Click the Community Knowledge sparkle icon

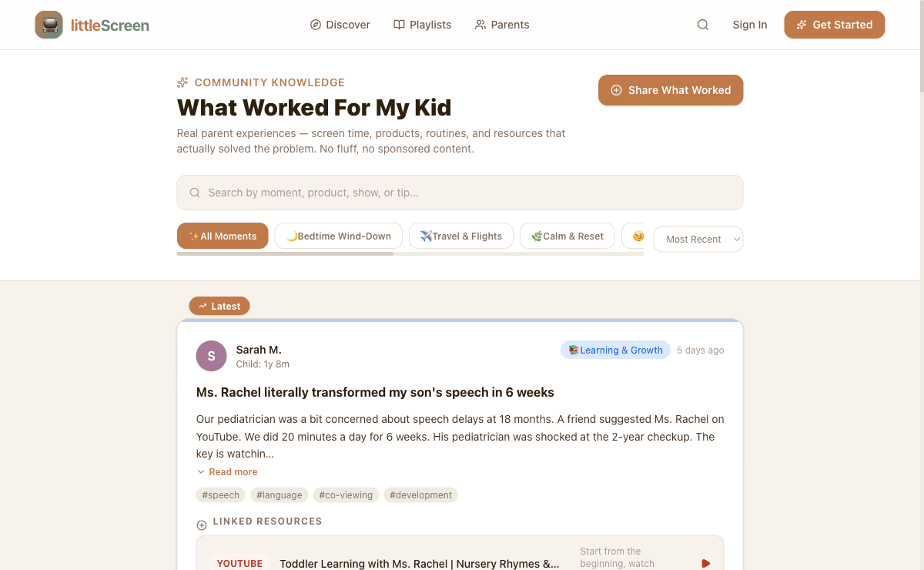(x=182, y=82)
